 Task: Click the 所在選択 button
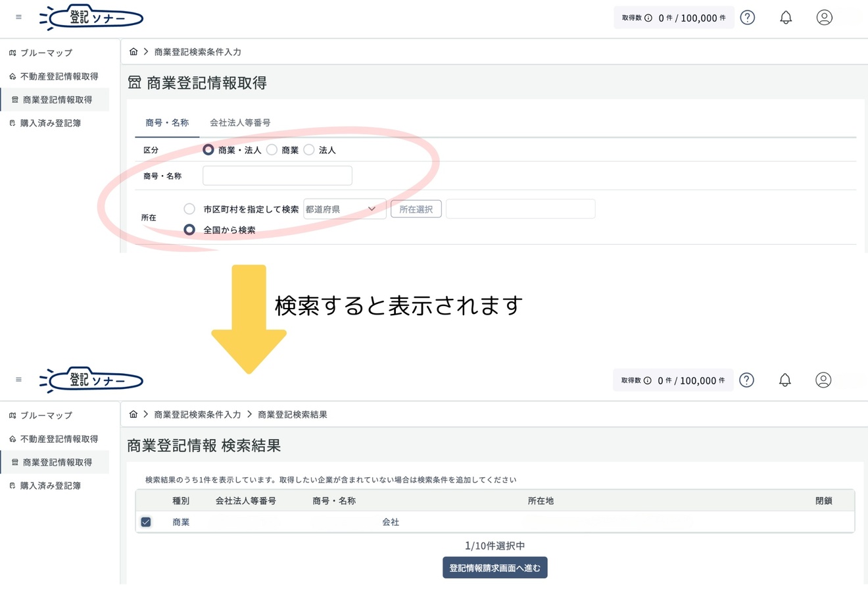coord(416,209)
